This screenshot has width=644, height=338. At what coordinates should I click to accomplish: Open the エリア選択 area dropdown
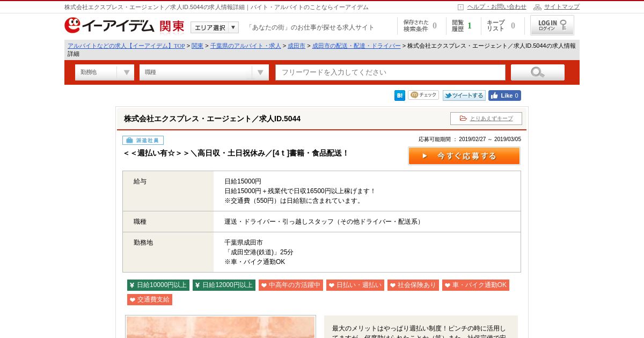(215, 27)
